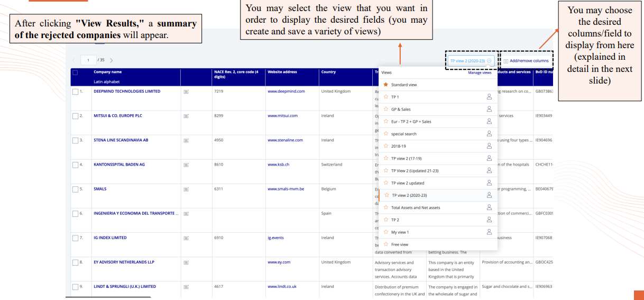Open the Manage views link
Viewport: 644px width, 300px height.
tap(480, 72)
